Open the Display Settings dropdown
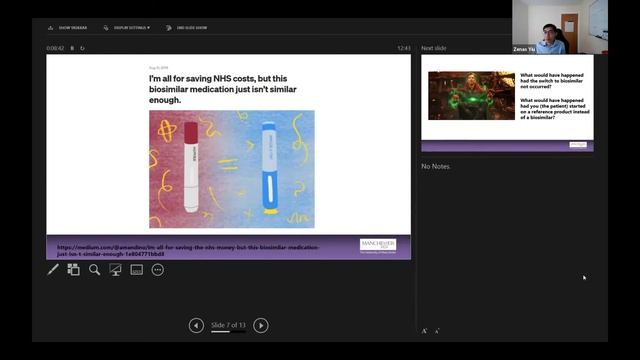This screenshot has height=360, width=640. 127,28
